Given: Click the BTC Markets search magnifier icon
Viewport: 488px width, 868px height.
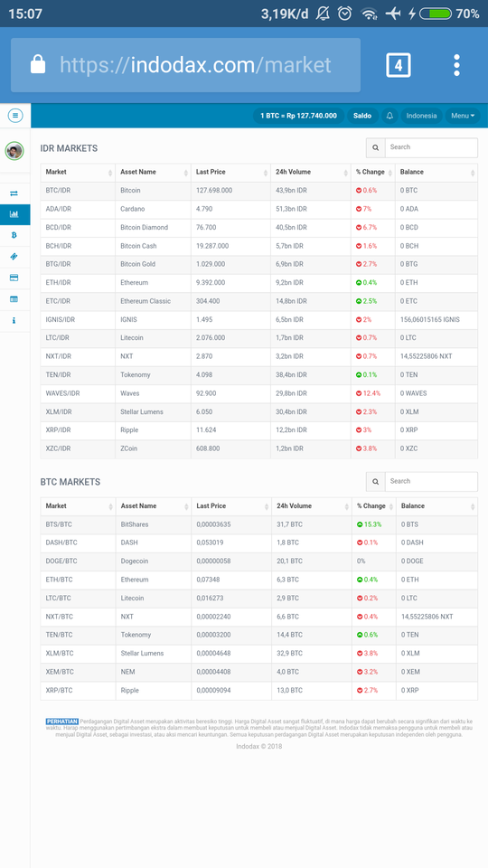Looking at the screenshot, I should tap(376, 482).
